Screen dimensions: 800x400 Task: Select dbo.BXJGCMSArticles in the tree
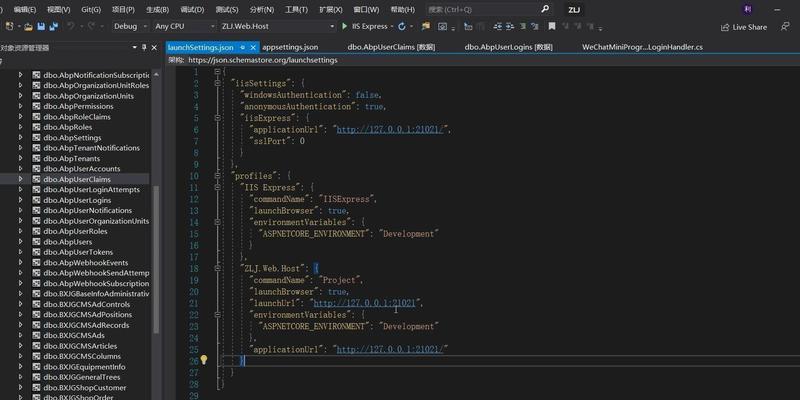click(x=82, y=346)
